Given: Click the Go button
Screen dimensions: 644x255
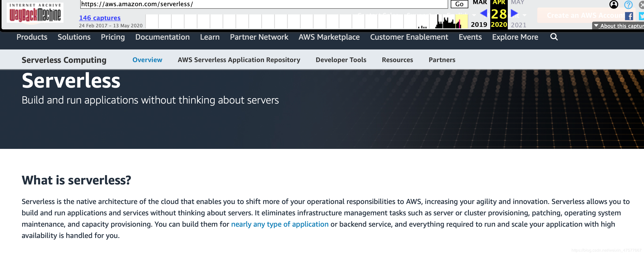Looking at the screenshot, I should click(459, 4).
